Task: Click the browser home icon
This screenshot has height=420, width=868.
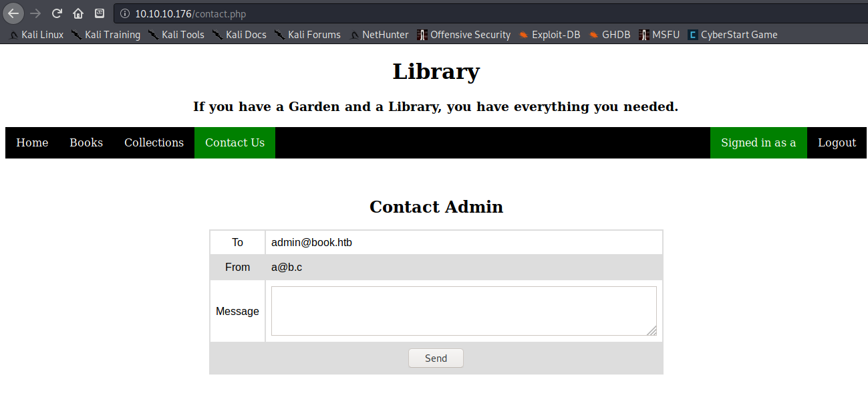Action: coord(78,13)
